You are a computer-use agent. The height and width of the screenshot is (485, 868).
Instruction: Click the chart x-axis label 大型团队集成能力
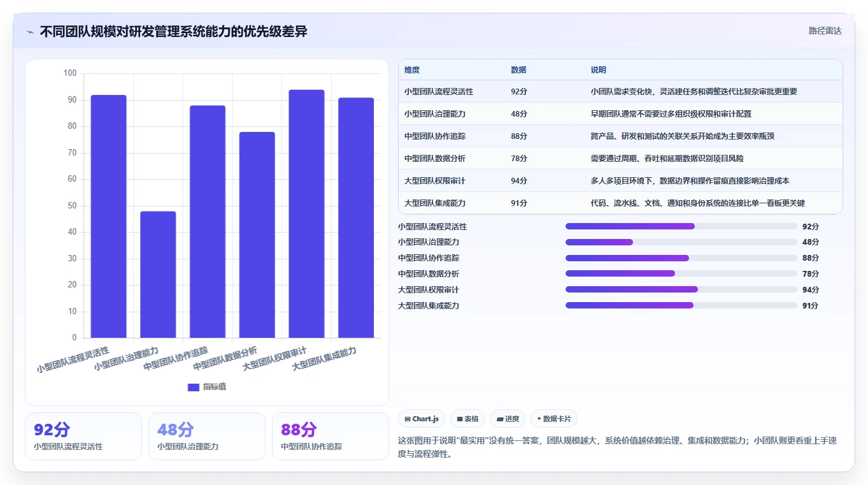click(324, 358)
